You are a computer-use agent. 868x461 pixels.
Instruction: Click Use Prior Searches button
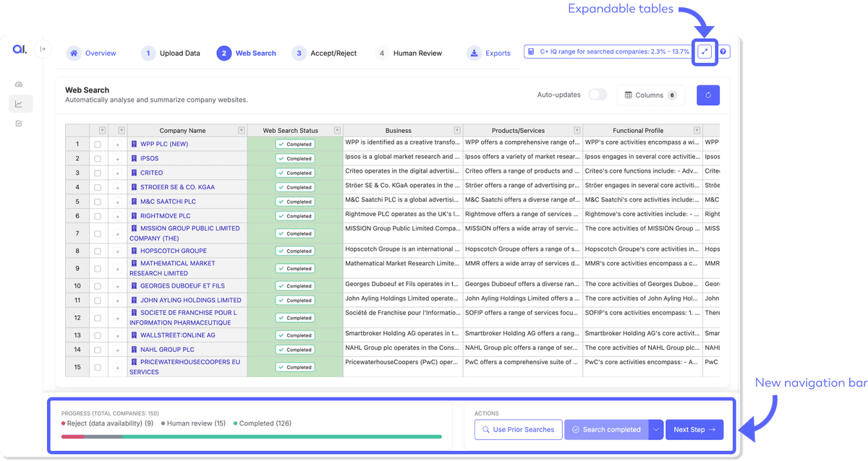(x=518, y=429)
